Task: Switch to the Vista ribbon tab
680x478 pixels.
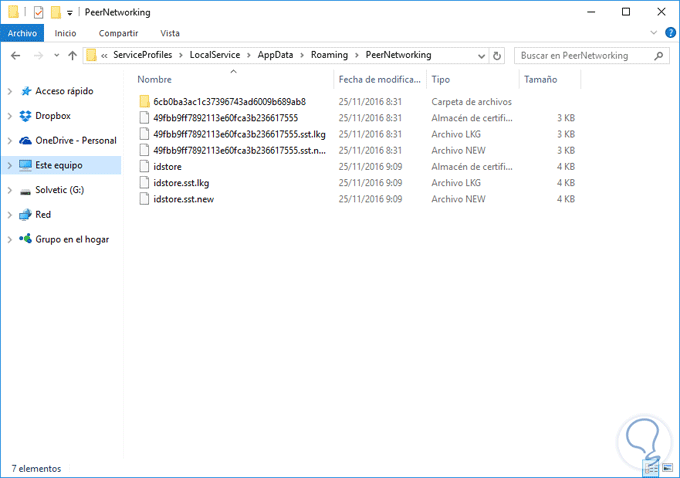Action: point(170,33)
